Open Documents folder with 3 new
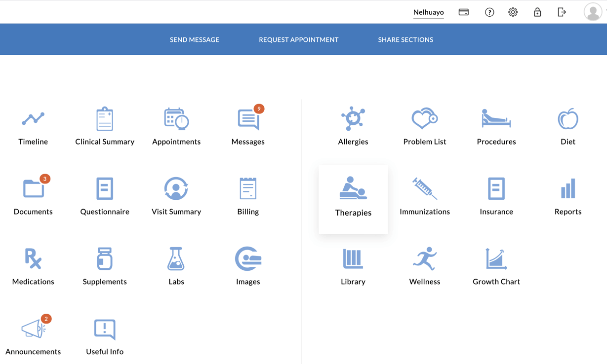 (x=33, y=196)
